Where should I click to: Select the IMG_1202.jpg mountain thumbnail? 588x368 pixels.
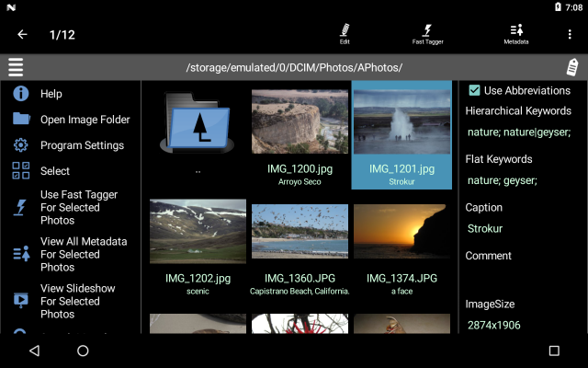point(198,231)
